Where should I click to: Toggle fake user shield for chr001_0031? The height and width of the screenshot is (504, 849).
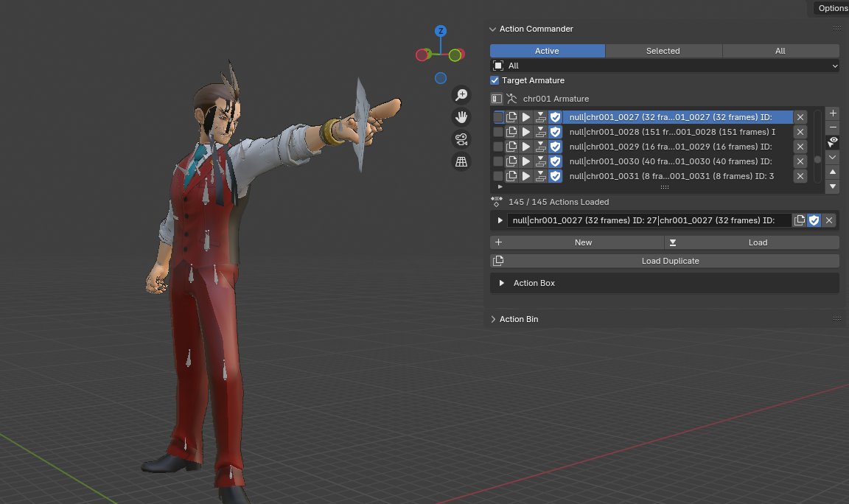point(555,176)
